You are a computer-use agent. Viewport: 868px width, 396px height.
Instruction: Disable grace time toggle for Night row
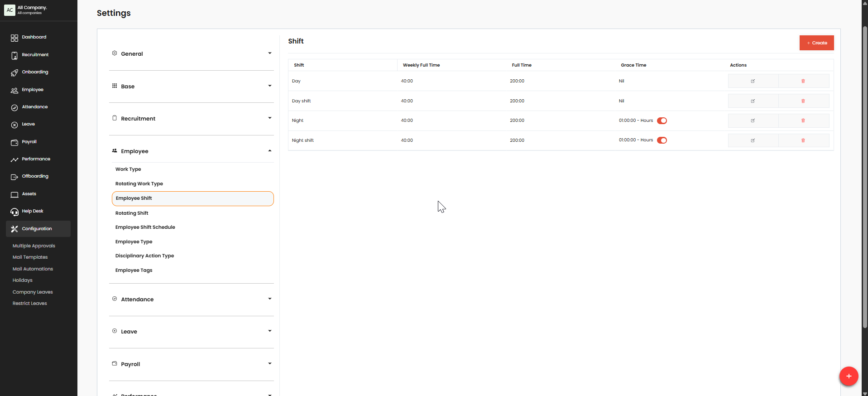(662, 121)
